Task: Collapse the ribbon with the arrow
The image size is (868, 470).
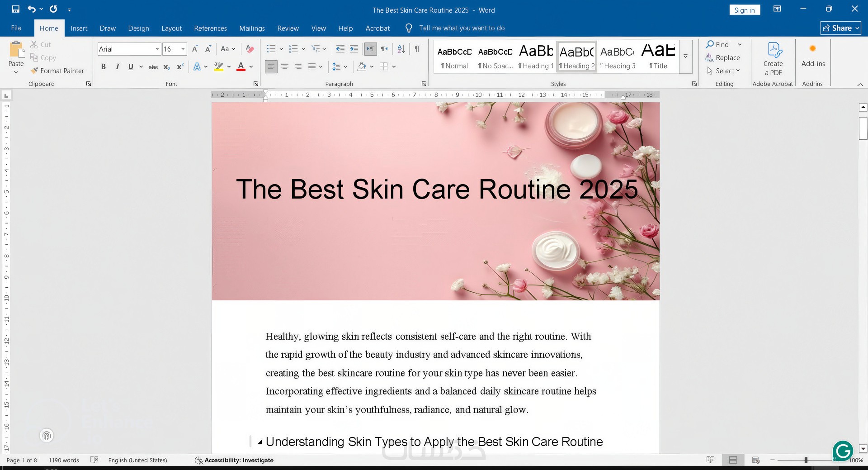Action: [860, 85]
